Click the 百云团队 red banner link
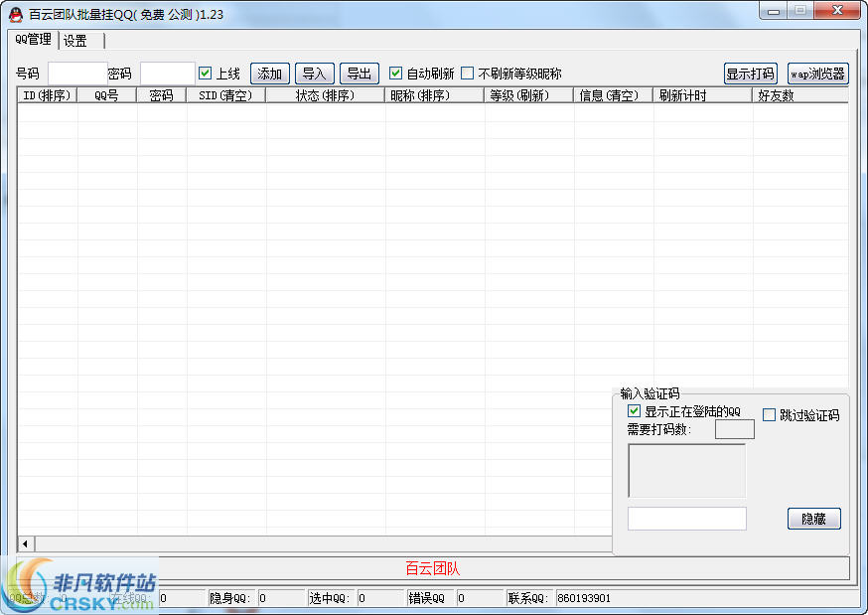 pyautogui.click(x=432, y=568)
